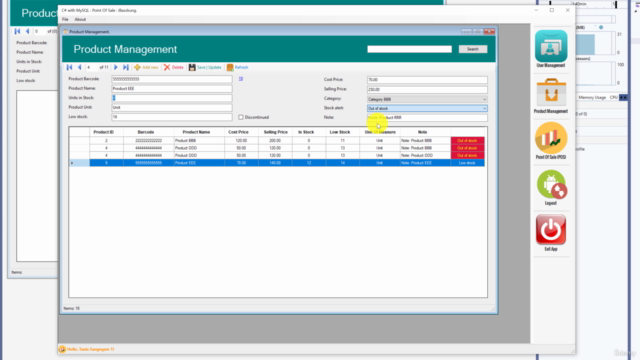Go to first record in Product Management navigator

(69, 67)
